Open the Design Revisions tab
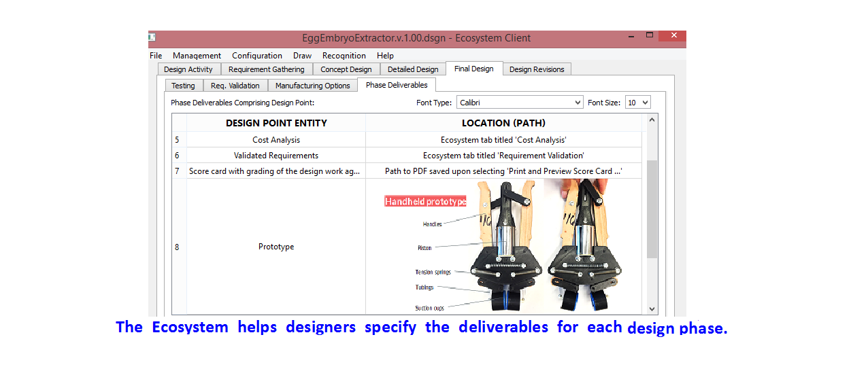868x388 pixels. coord(537,69)
